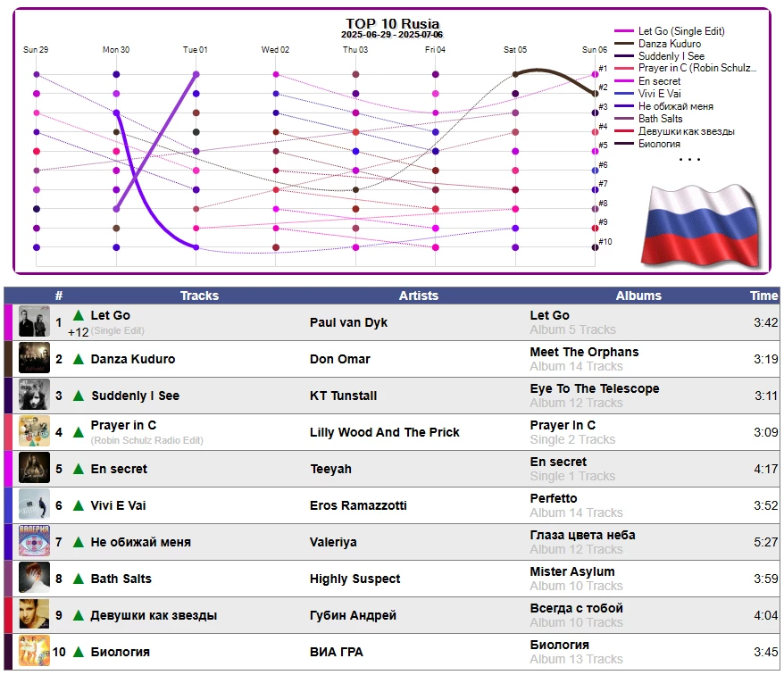The height and width of the screenshot is (675, 784).
Task: Open artist ВИА ГРА
Action: tap(337, 652)
